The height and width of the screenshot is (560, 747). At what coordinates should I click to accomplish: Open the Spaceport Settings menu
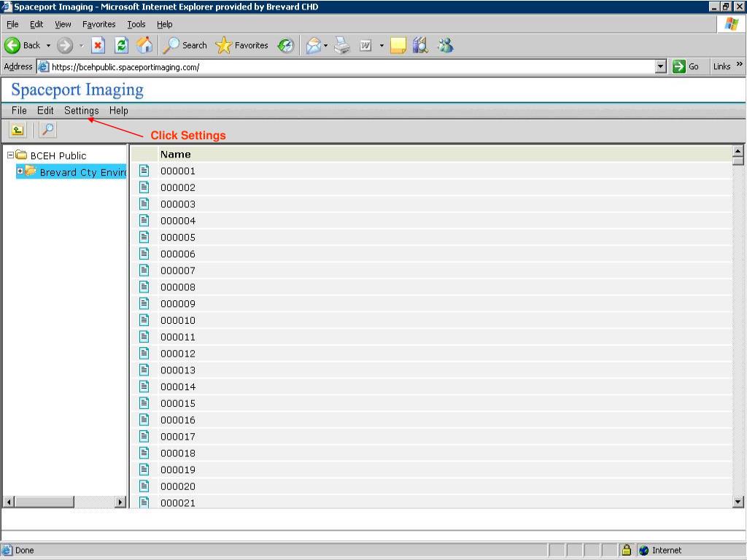[82, 111]
